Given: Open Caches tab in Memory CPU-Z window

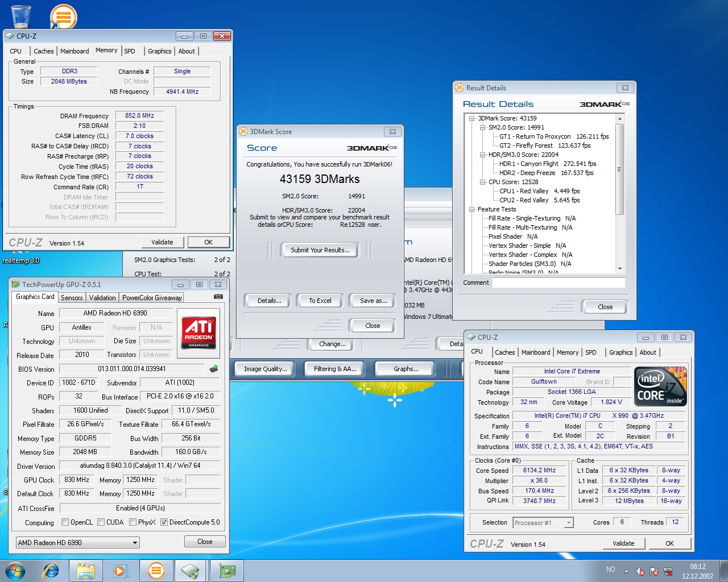Looking at the screenshot, I should tap(44, 51).
